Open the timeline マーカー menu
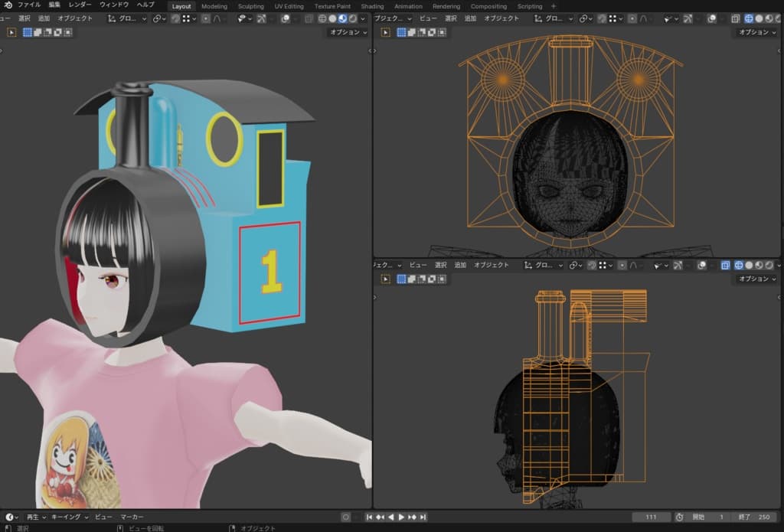This screenshot has width=784, height=532. coord(132,517)
